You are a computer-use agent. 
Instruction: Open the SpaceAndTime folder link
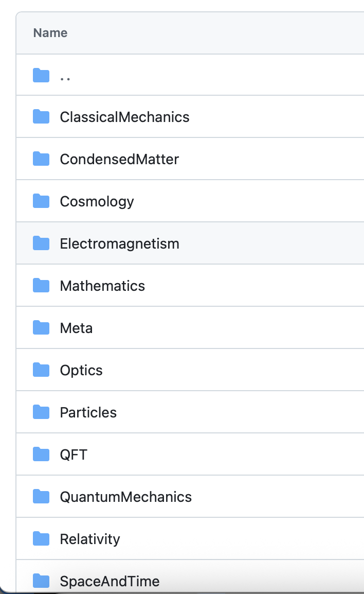point(110,581)
